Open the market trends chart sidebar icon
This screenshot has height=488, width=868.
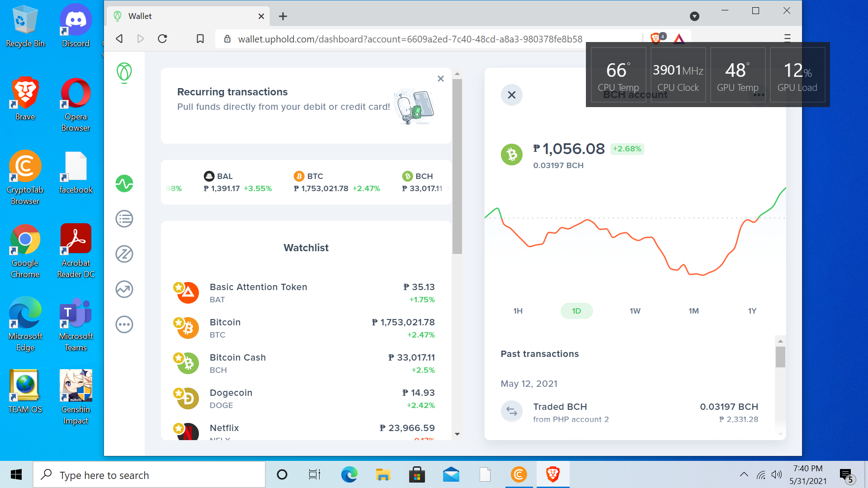pos(124,289)
